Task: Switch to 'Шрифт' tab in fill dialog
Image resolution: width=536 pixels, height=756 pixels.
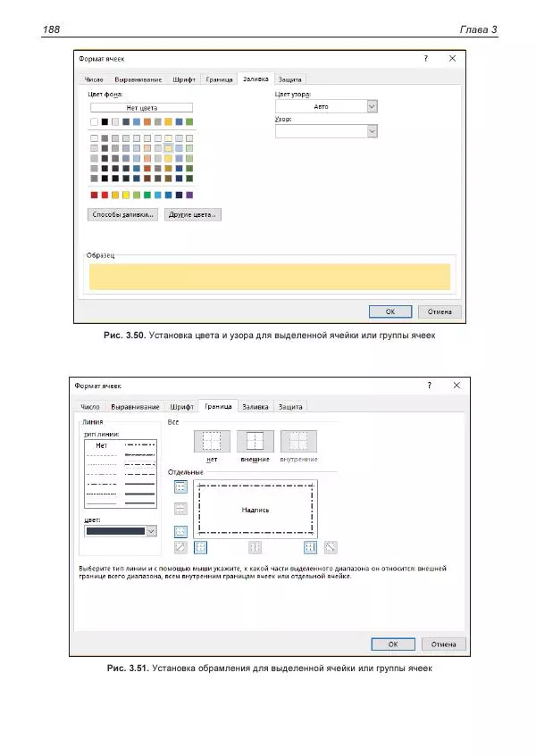Action: tap(183, 79)
